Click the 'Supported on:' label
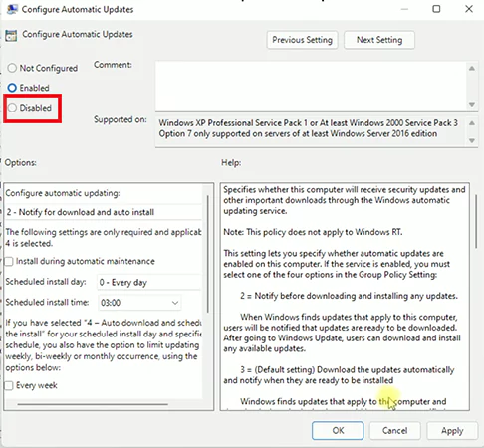The width and height of the screenshot is (484, 448). [x=121, y=119]
